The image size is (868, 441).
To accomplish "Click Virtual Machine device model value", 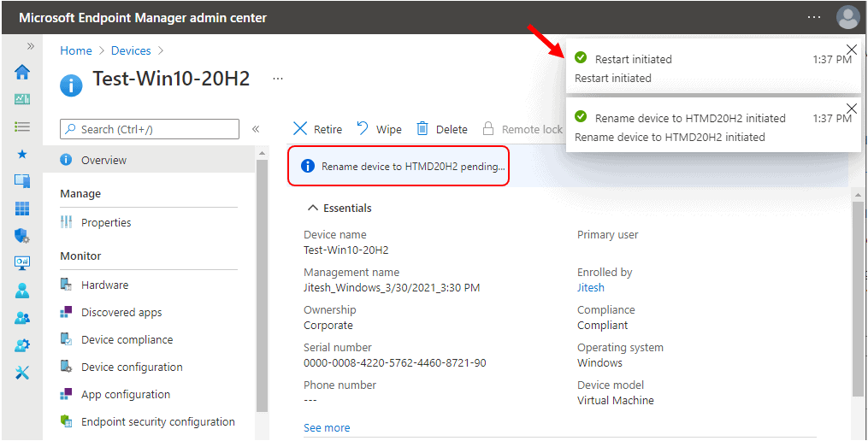I will click(616, 400).
